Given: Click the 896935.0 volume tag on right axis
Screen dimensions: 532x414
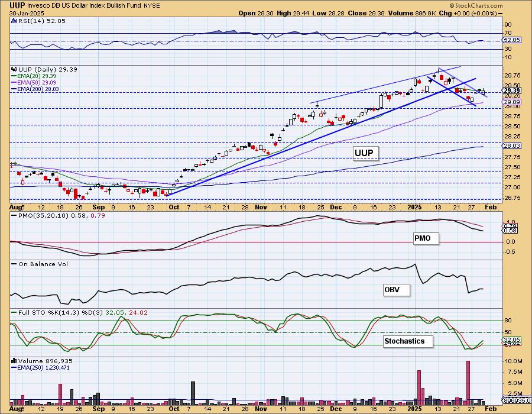Looking at the screenshot, I should click(x=516, y=401).
